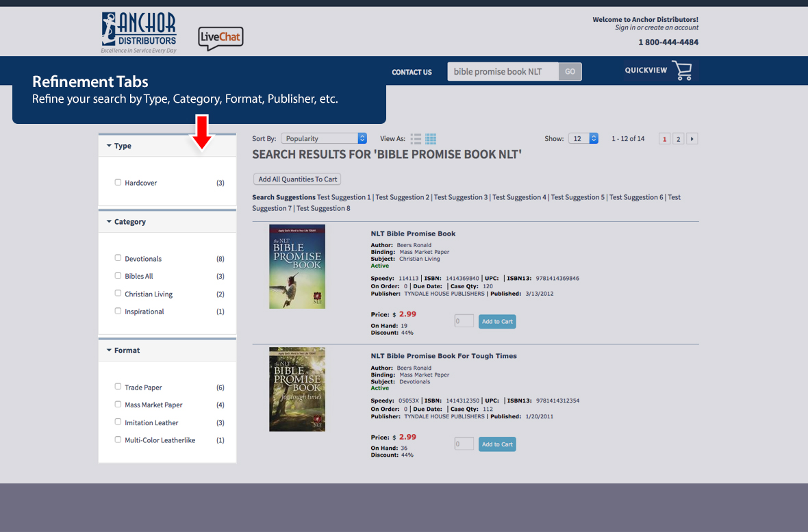Open the For Tough Times book cover
This screenshot has width=808, height=532.
click(x=296, y=389)
